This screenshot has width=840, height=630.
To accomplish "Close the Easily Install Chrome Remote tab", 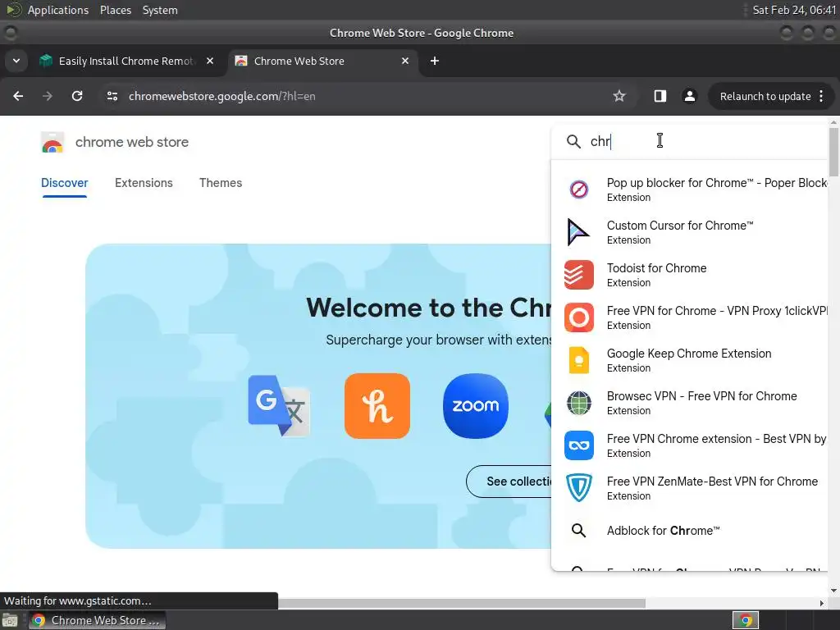I will [210, 61].
